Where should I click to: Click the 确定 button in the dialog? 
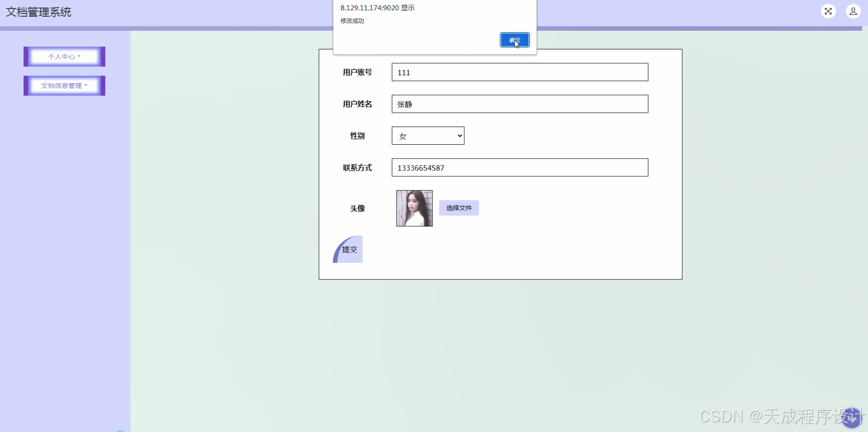[514, 40]
